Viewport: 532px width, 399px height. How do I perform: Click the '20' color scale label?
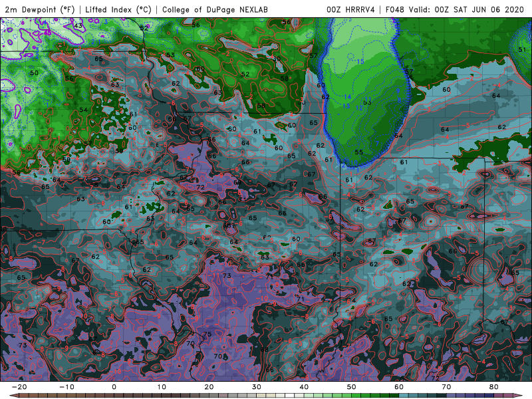tap(209, 387)
